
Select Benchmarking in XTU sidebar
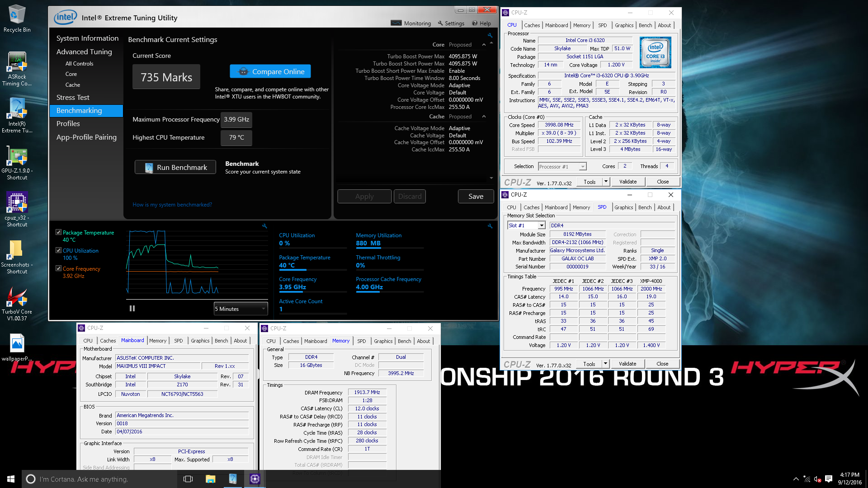[x=86, y=111]
